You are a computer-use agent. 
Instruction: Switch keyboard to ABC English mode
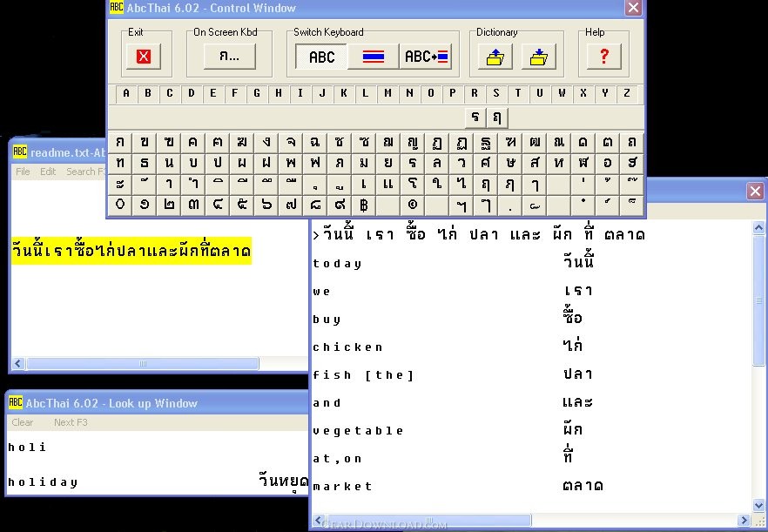321,57
